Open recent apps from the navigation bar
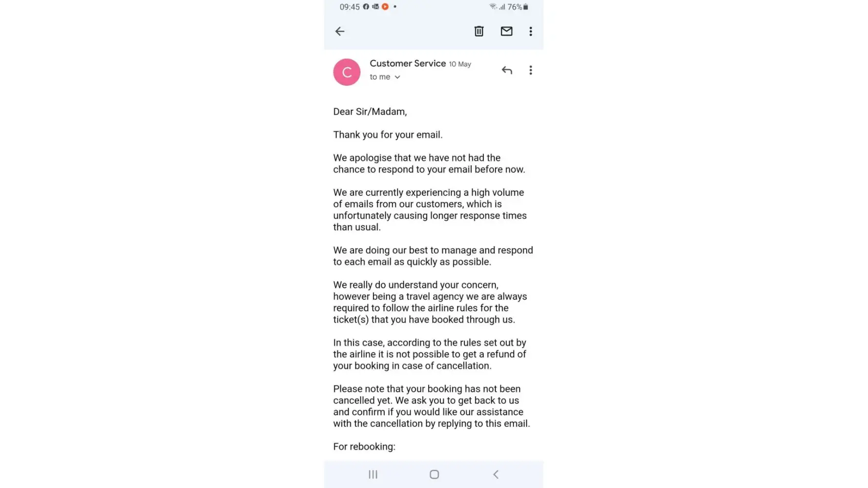This screenshot has width=868, height=488. pyautogui.click(x=373, y=474)
